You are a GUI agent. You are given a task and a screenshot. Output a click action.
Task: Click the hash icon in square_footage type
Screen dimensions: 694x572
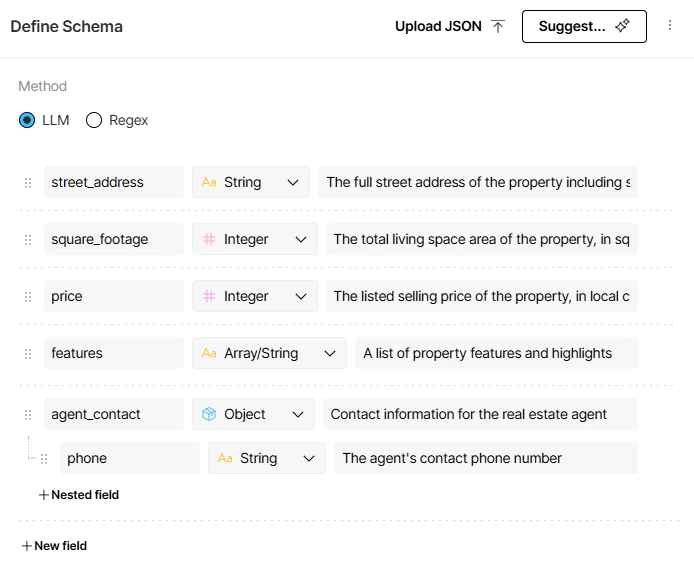pos(209,239)
